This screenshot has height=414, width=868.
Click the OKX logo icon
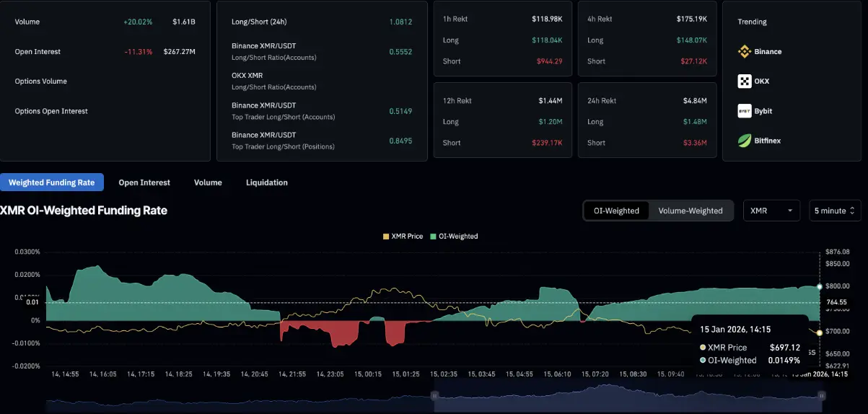745,82
